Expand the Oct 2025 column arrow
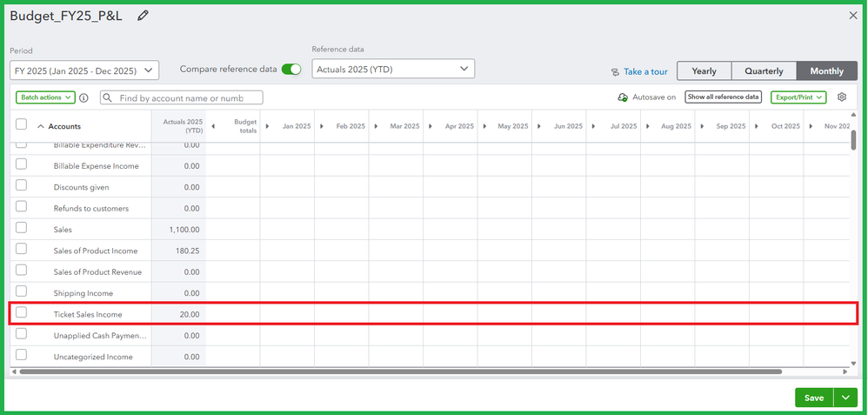This screenshot has width=868, height=415. [756, 126]
